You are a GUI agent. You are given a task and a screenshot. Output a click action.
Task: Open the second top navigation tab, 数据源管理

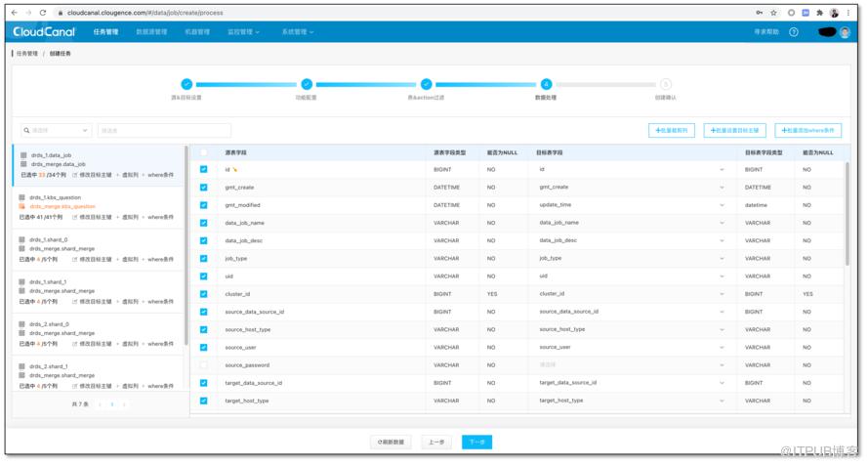[x=151, y=32]
